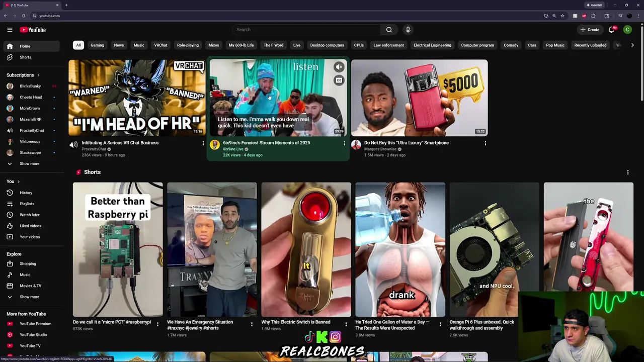Expand the Subscriptions section chevron
This screenshot has height=362, width=644.
[38, 75]
